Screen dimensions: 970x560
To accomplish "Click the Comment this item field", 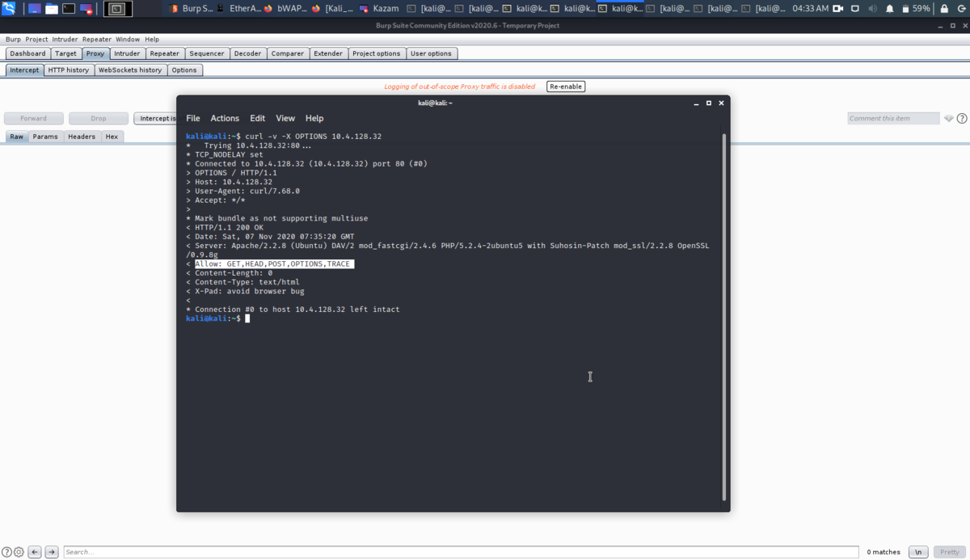I will click(x=893, y=119).
